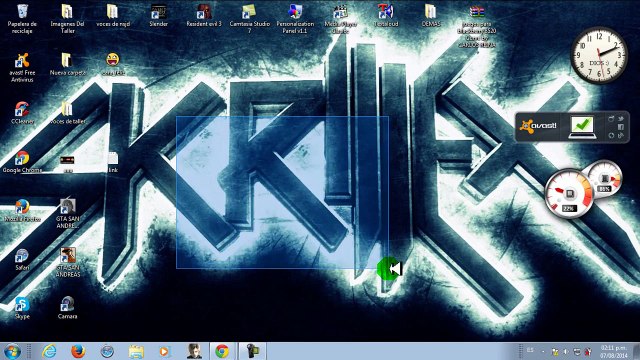640x360 pixels.
Task: Click the large CPU meter gauge gadget
Action: 569,194
